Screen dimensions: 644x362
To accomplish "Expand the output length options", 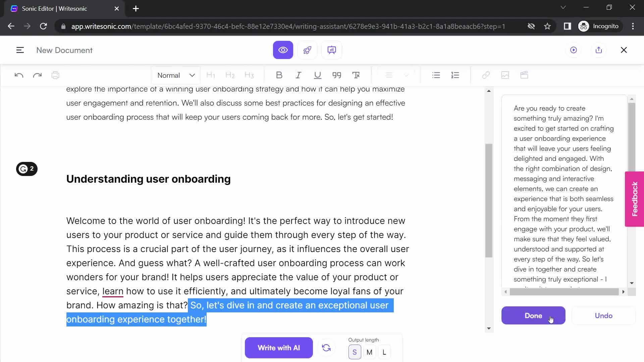I will 385,352.
